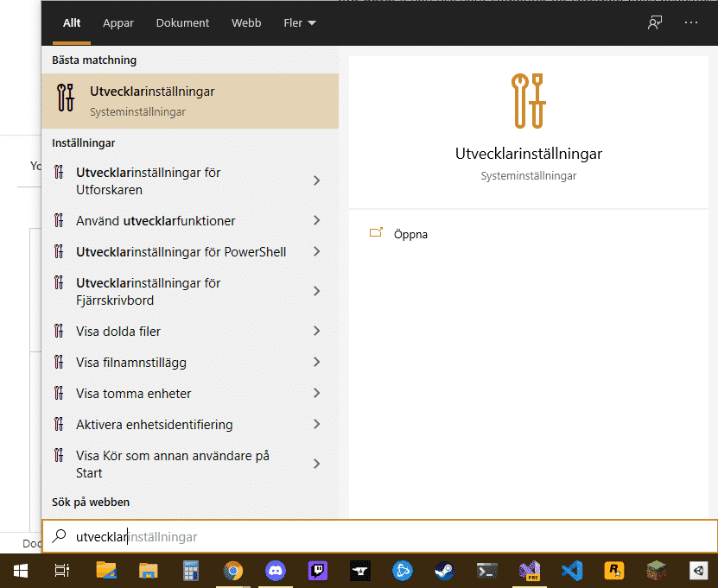The height and width of the screenshot is (588, 718).
Task: Launch Discord from the taskbar
Action: point(275,571)
